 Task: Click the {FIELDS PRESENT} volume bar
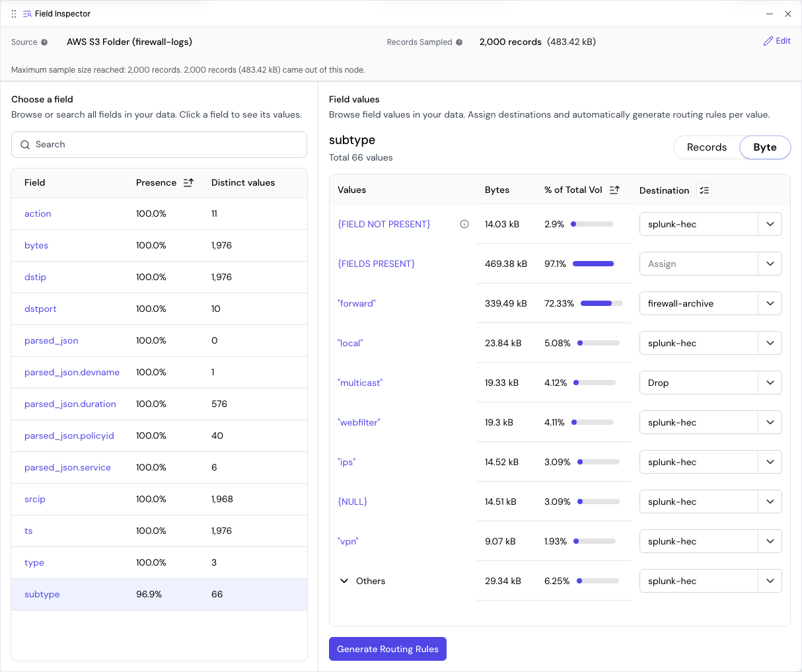593,264
